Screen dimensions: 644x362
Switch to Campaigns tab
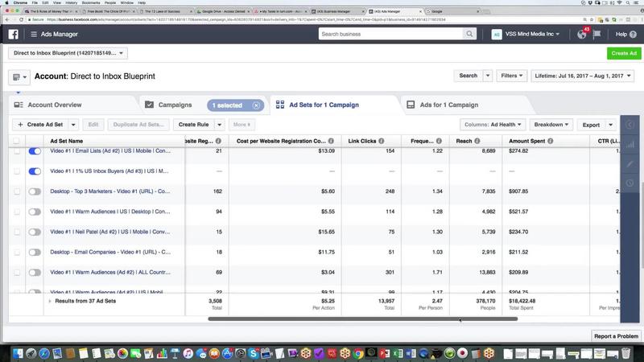(x=175, y=105)
